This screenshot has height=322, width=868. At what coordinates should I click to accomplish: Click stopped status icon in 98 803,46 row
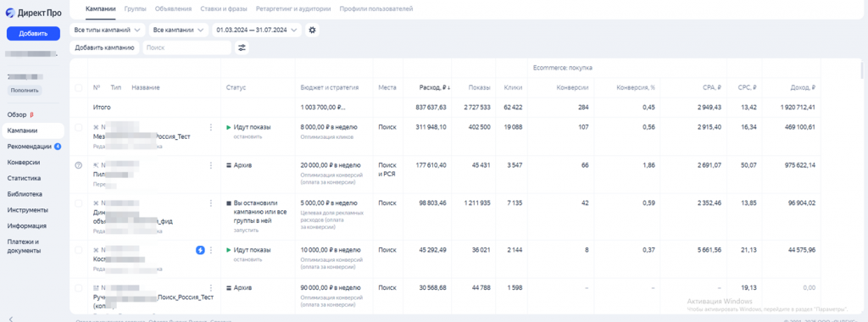(229, 203)
